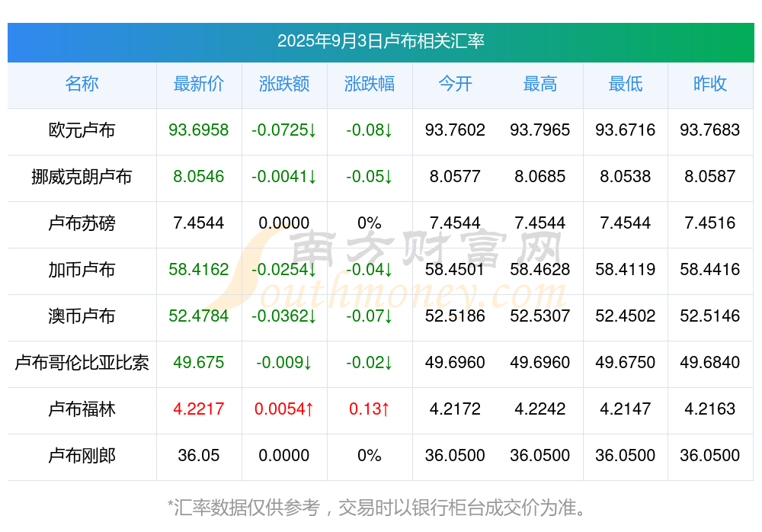The width and height of the screenshot is (762, 532).
Task: Click previous close '58.4416'
Action: click(x=710, y=269)
